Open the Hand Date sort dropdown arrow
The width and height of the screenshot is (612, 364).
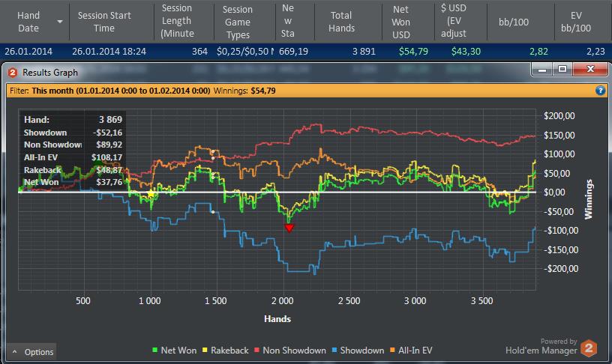point(60,22)
